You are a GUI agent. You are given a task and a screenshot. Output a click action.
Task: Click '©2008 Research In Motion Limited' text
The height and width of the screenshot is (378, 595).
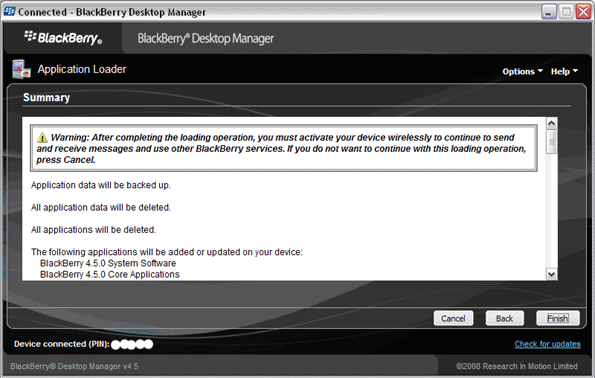pos(517,366)
